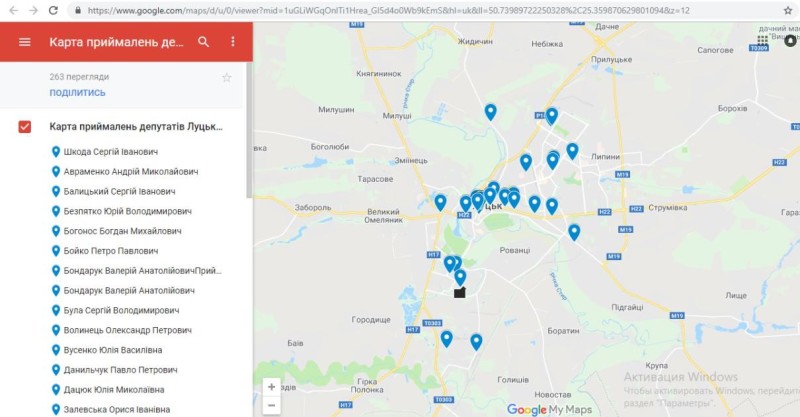This screenshot has height=417, width=800.
Task: Reload the page in the browser
Action: 55,10
